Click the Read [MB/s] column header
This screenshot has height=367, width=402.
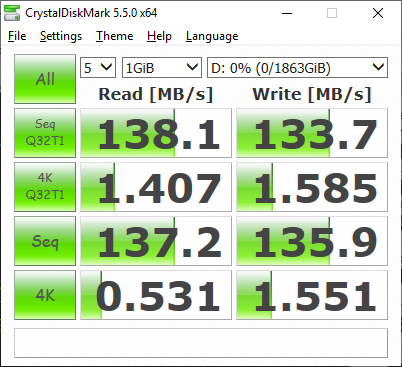tap(156, 94)
